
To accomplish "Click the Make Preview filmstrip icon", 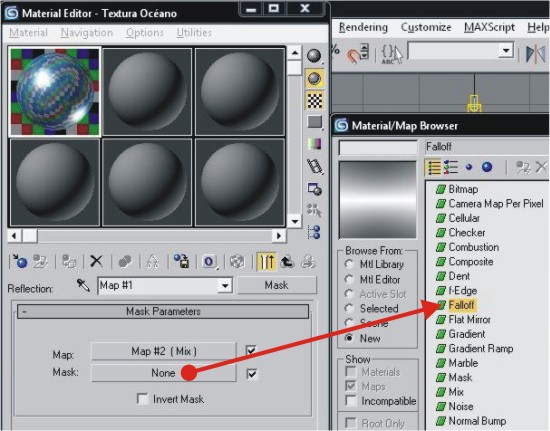I will [315, 166].
